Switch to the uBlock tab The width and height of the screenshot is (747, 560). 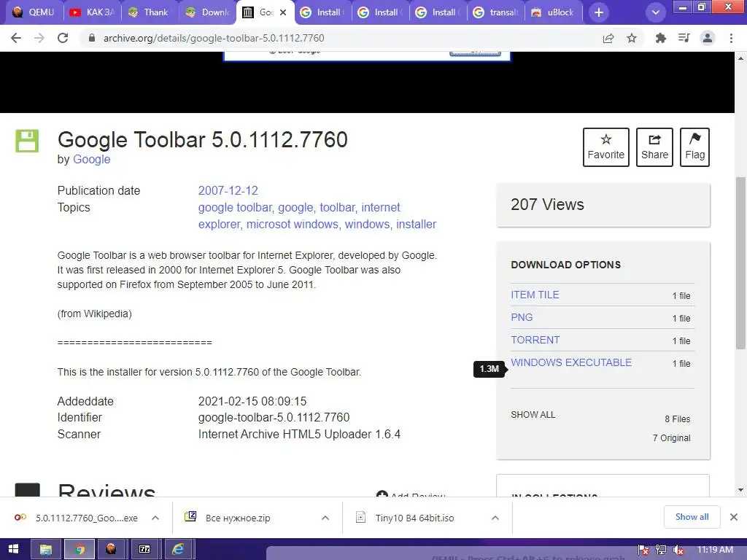click(553, 12)
